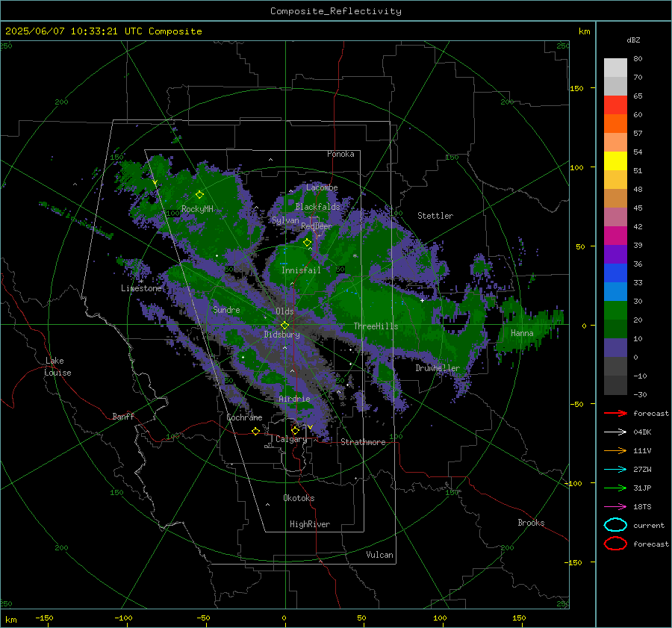Click the HighRiver town label
This screenshot has height=628, width=672.
[310, 524]
